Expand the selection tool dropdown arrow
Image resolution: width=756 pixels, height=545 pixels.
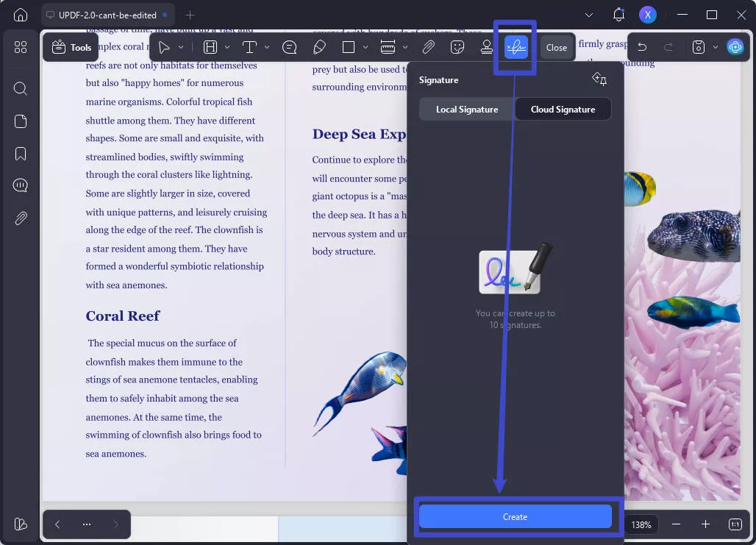pyautogui.click(x=181, y=47)
